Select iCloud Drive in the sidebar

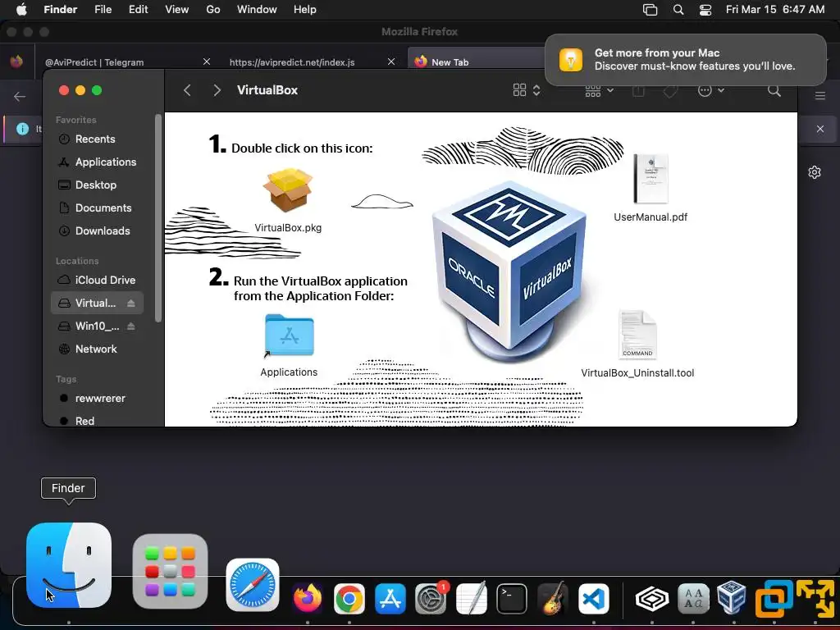[x=97, y=281]
